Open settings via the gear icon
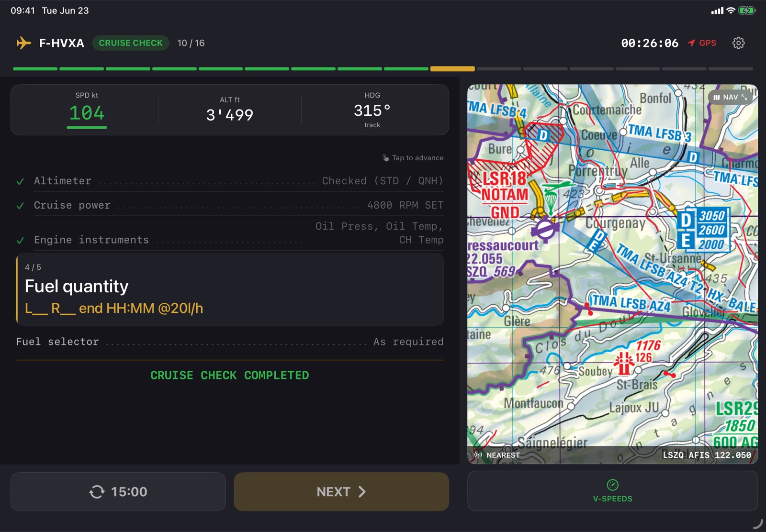766x532 pixels. tap(739, 43)
